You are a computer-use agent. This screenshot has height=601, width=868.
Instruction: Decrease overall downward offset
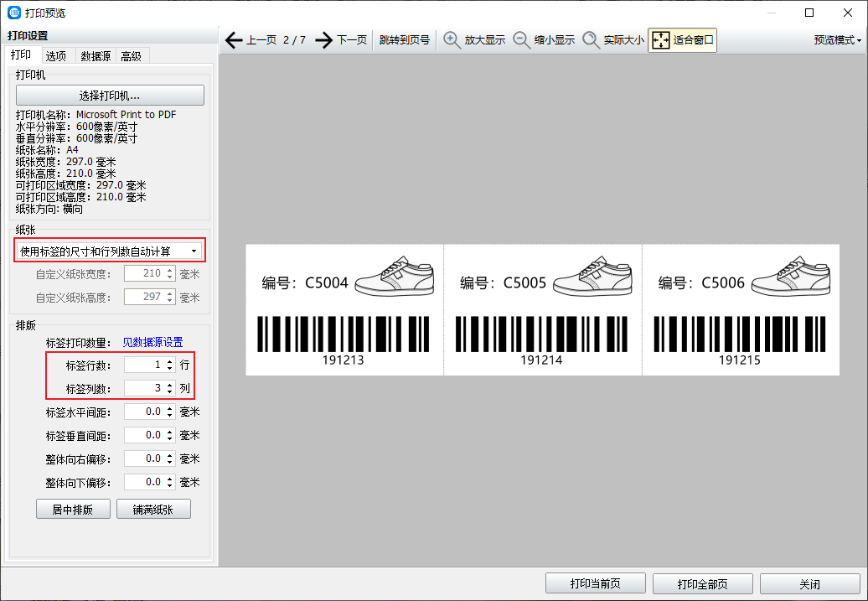[170, 486]
